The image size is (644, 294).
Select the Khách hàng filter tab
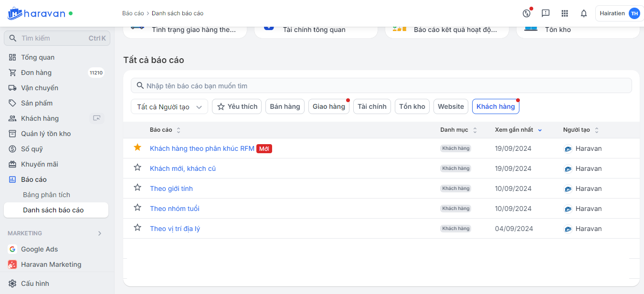[496, 106]
